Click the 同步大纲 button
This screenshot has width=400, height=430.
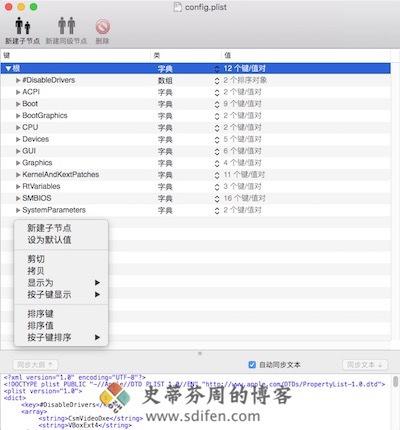(35, 365)
